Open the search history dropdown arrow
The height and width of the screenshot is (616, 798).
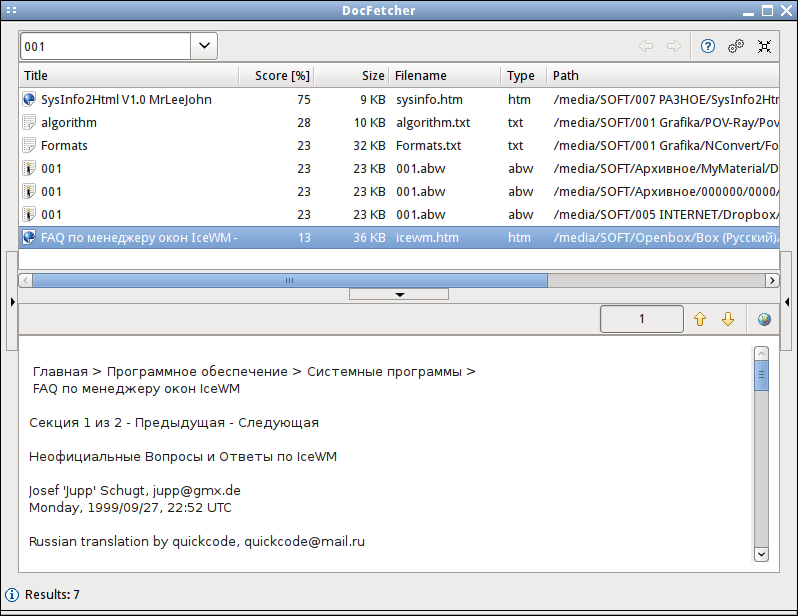(204, 46)
